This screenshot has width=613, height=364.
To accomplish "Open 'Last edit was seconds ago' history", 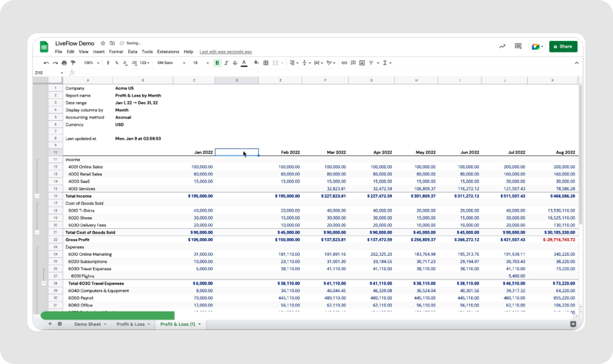I will click(226, 51).
